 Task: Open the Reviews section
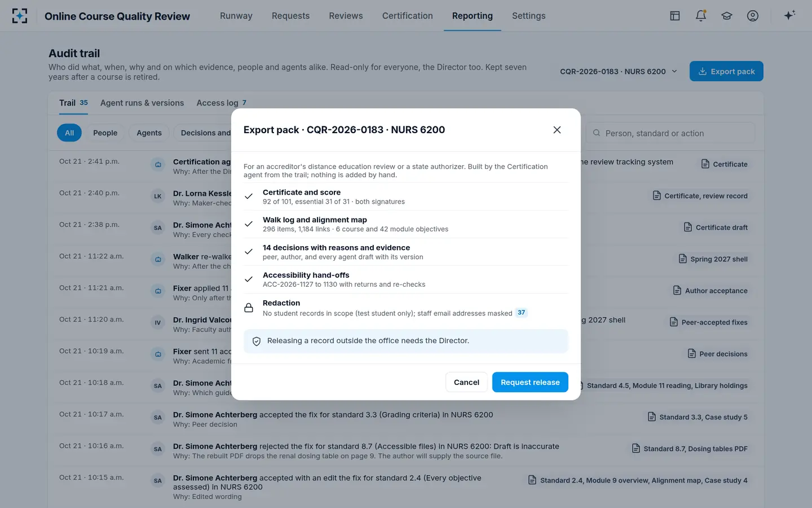(x=346, y=16)
